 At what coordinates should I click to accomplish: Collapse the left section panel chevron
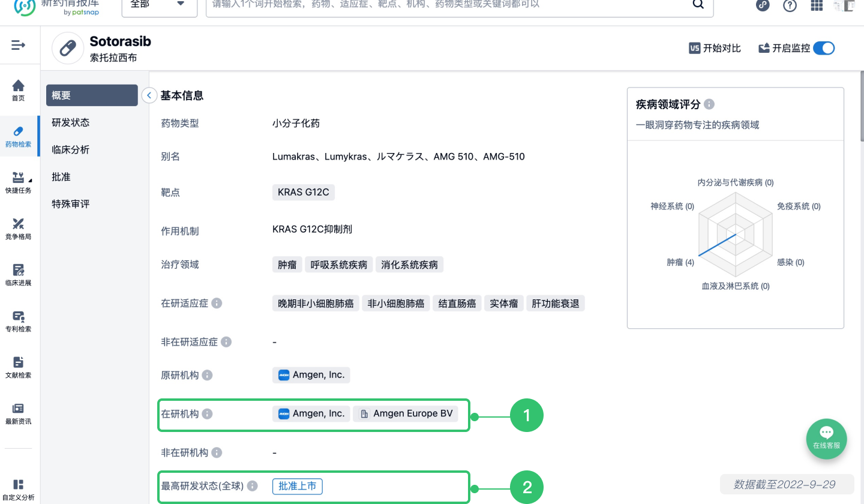(149, 95)
